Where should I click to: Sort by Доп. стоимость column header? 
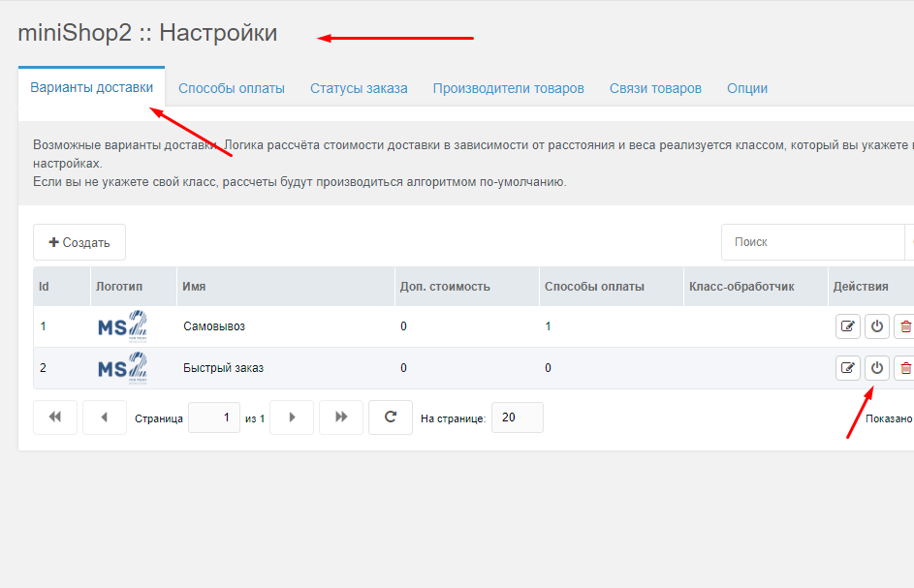[x=467, y=287]
